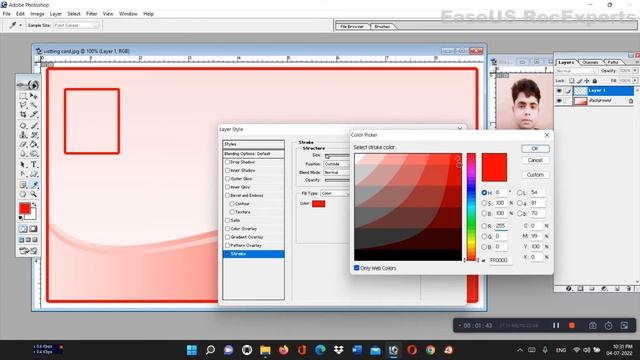Image resolution: width=640 pixels, height=360 pixels.
Task: Show hidden system tray icons chevron
Action: coord(520,350)
